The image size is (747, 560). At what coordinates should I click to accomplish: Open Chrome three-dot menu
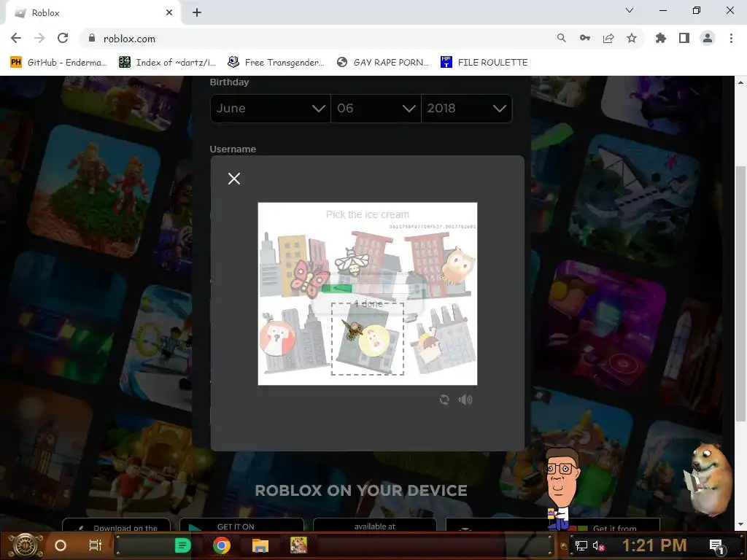coord(731,38)
